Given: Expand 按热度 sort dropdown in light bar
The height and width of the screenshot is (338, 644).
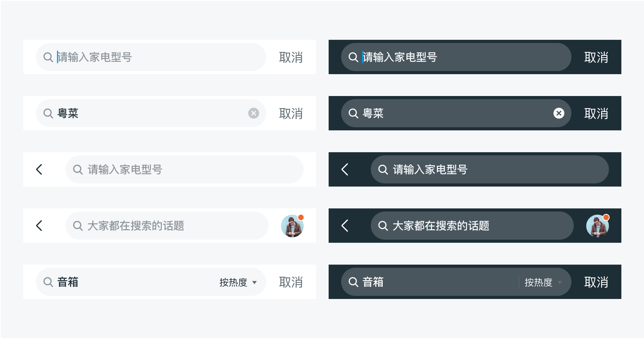Looking at the screenshot, I should [238, 282].
